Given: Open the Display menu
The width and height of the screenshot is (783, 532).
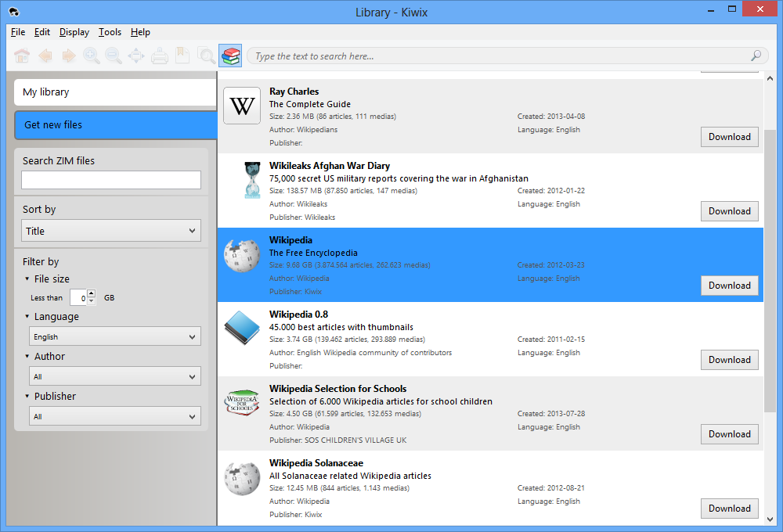Looking at the screenshot, I should (74, 32).
